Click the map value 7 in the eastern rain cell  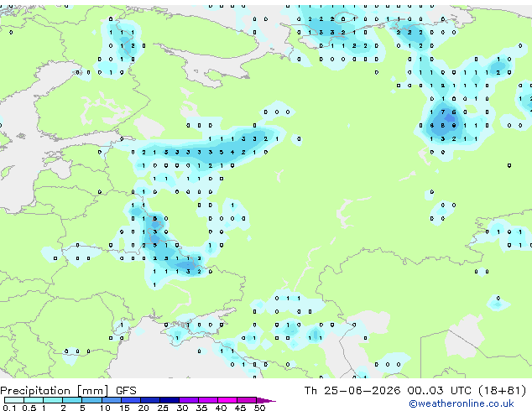click(x=443, y=112)
